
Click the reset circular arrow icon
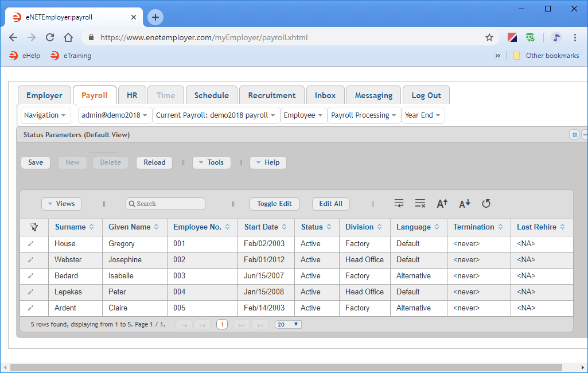pyautogui.click(x=486, y=204)
